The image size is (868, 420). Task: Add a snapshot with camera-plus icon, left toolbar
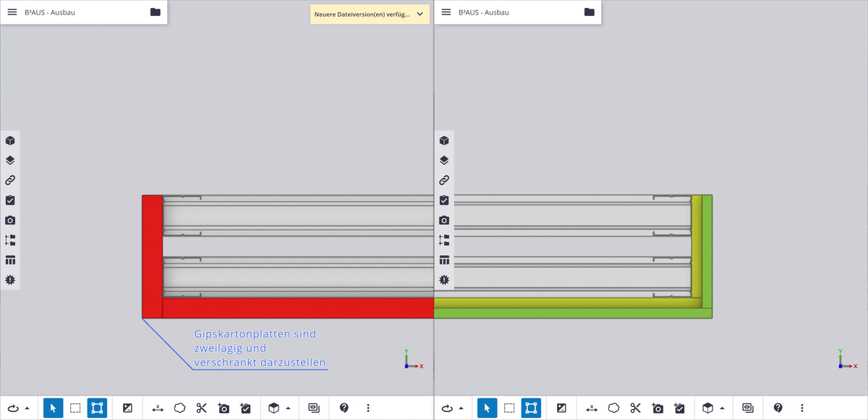(x=224, y=408)
